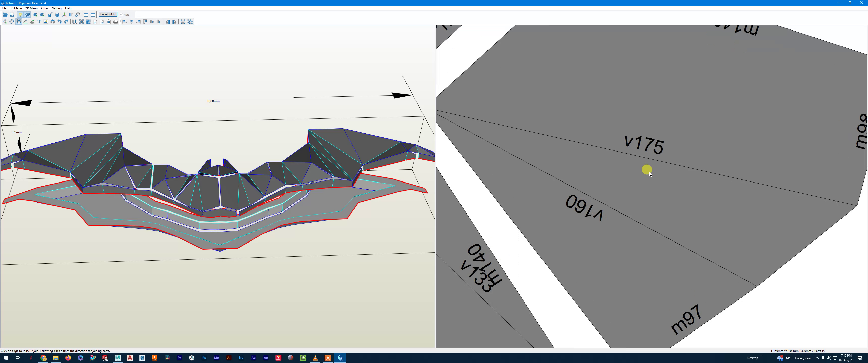868x363 pixels.
Task: Click the Open file folder icon
Action: [x=5, y=15]
